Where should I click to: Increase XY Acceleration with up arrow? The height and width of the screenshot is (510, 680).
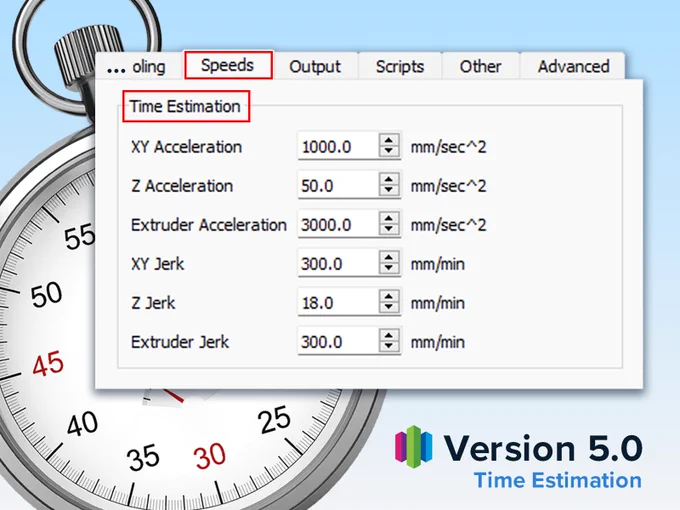click(389, 140)
